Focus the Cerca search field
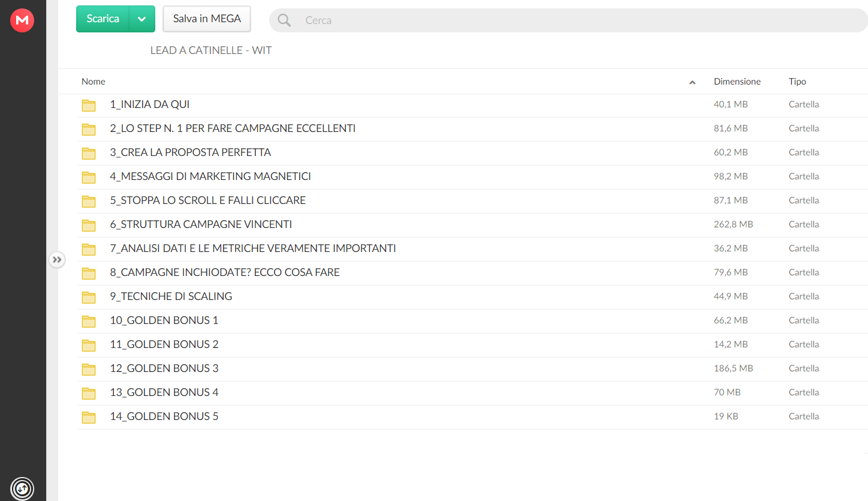Image resolution: width=868 pixels, height=501 pixels. point(568,20)
